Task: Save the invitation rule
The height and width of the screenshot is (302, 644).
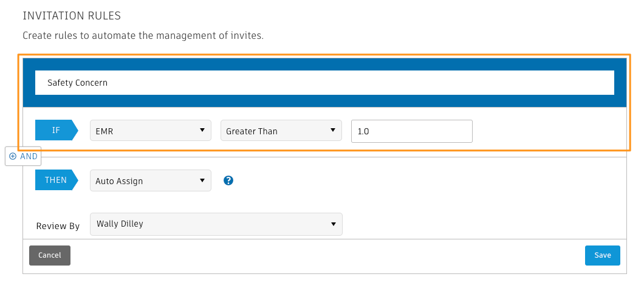Action: pyautogui.click(x=603, y=256)
